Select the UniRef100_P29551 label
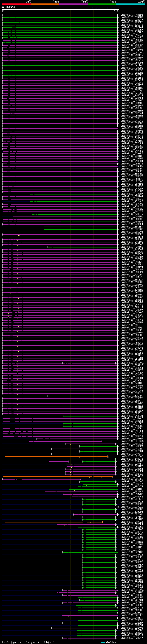Image resolution: width=147 pixels, height=644 pixels. click(x=132, y=247)
